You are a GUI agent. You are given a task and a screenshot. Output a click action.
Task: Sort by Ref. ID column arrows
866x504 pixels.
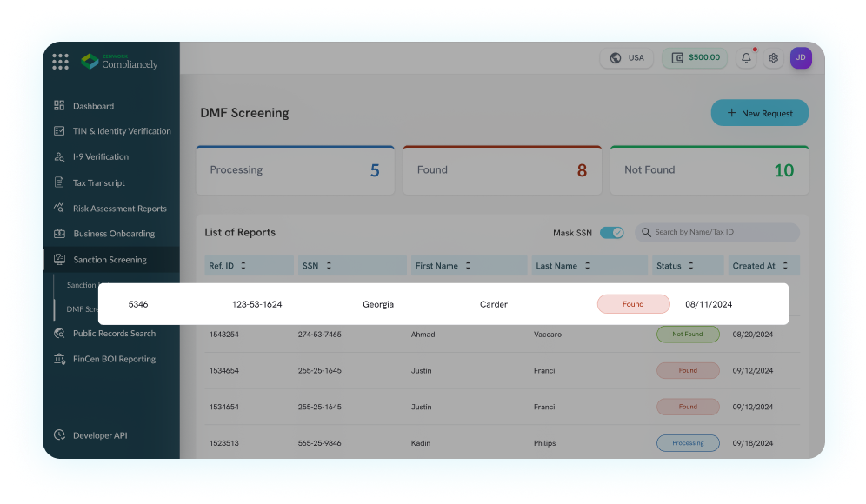[243, 266]
